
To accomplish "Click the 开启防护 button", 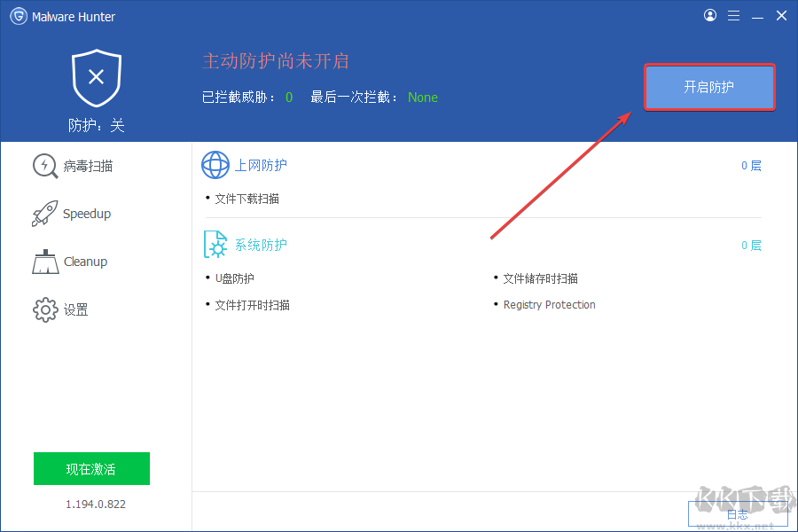I will pyautogui.click(x=709, y=87).
